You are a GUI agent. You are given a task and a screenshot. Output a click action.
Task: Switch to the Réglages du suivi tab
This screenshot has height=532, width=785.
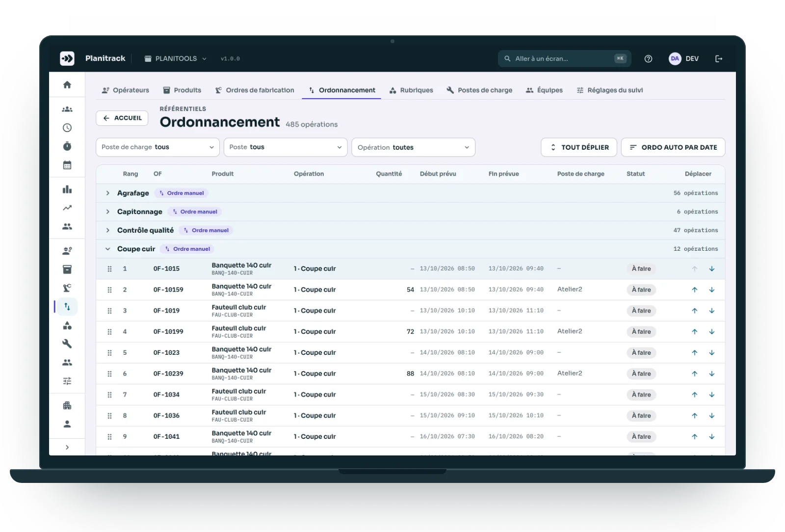(x=610, y=90)
